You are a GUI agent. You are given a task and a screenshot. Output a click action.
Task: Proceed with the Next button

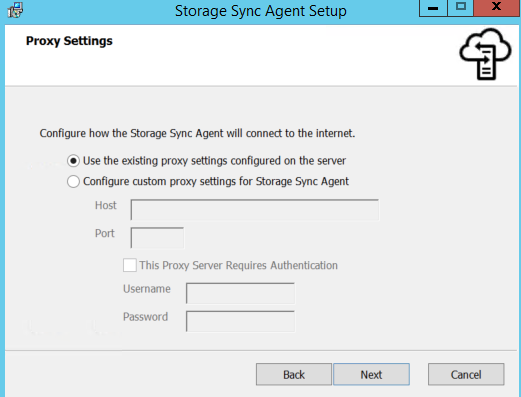coord(371,374)
